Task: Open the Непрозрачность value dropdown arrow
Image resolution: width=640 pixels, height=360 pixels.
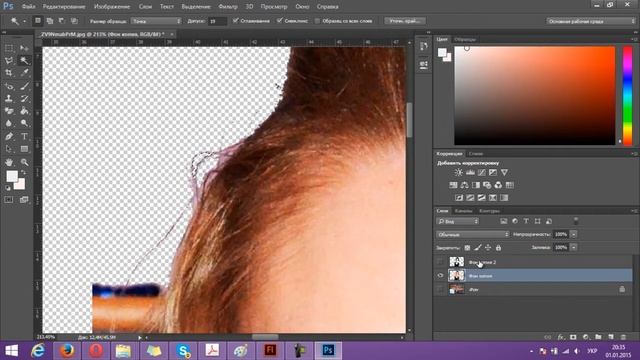Action: [x=573, y=234]
